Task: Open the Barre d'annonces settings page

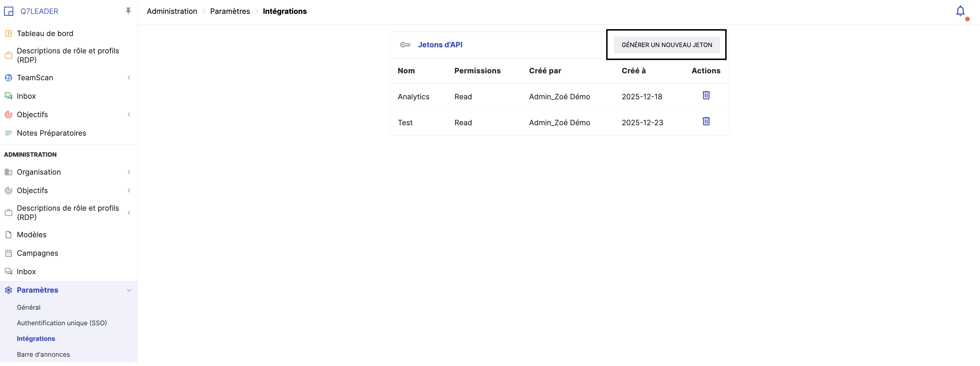Action: 43,354
